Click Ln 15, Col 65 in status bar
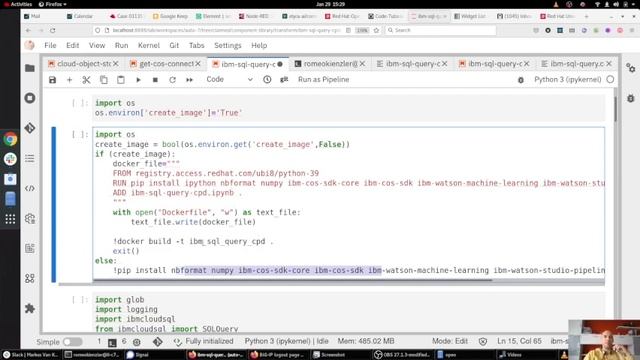 coord(519,341)
